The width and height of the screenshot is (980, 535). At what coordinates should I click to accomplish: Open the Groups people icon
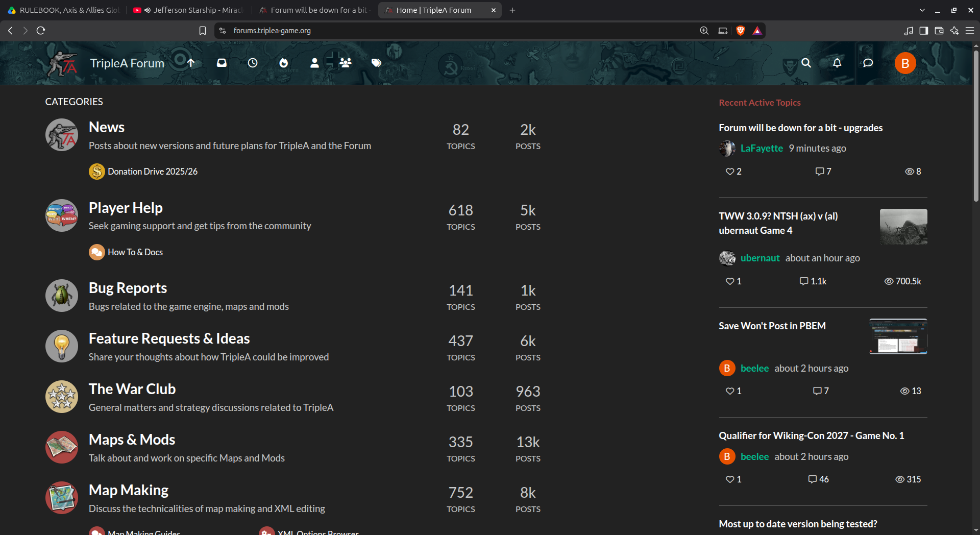pos(346,63)
